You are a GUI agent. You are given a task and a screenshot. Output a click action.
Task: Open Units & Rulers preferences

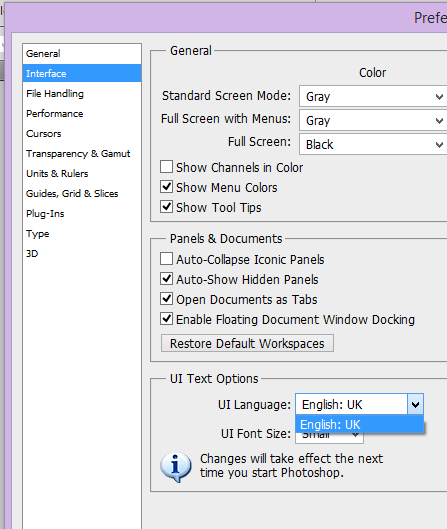(x=82, y=173)
